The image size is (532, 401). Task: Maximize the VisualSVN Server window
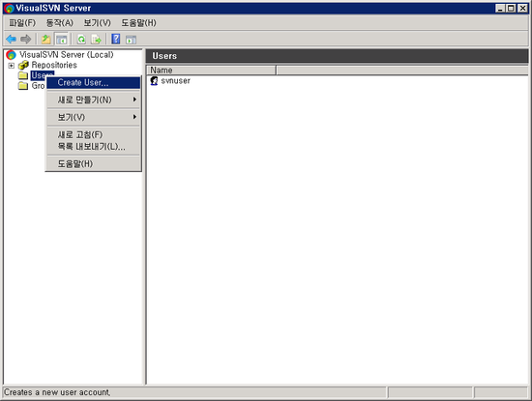(511, 8)
